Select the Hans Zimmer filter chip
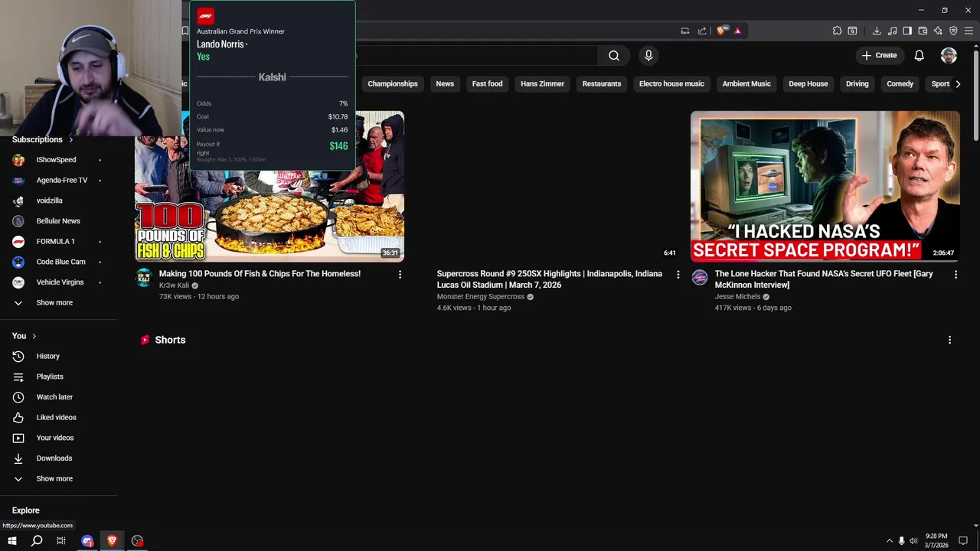The width and height of the screenshot is (980, 551). pyautogui.click(x=542, y=83)
